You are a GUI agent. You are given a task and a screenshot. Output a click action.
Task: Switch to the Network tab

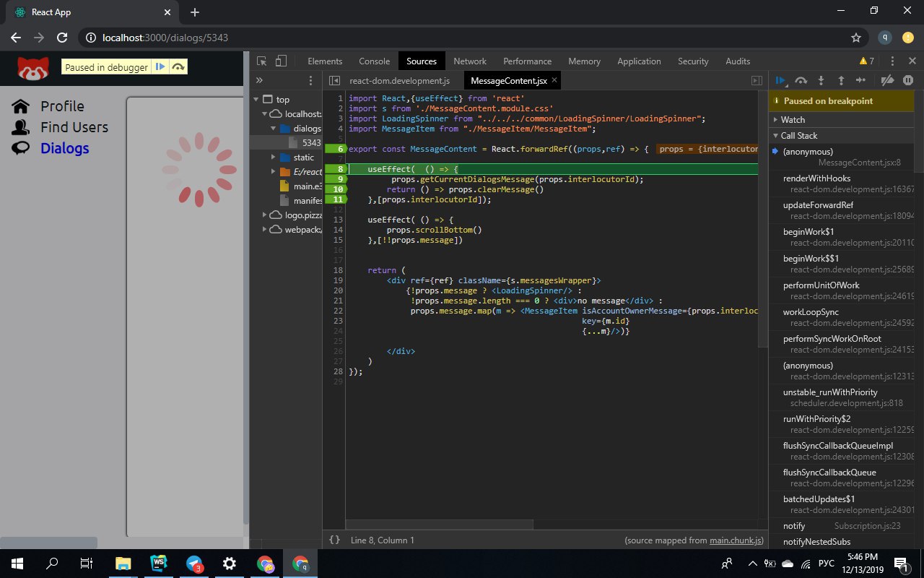point(470,61)
